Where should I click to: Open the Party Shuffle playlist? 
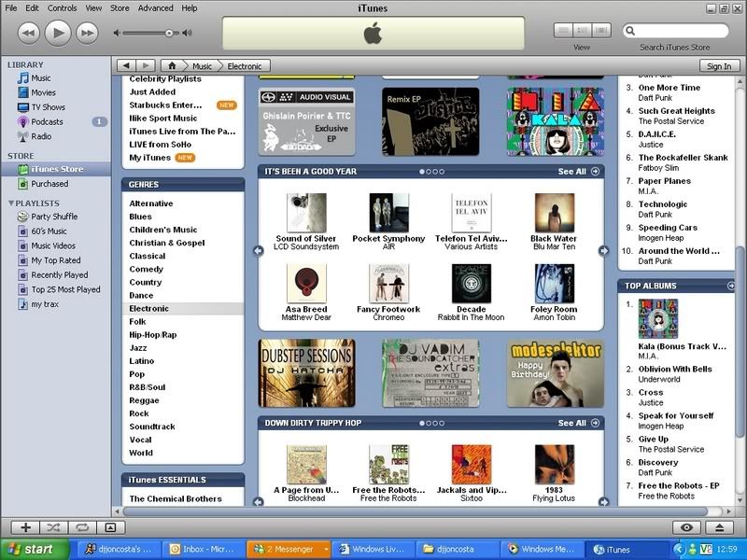pyautogui.click(x=56, y=217)
